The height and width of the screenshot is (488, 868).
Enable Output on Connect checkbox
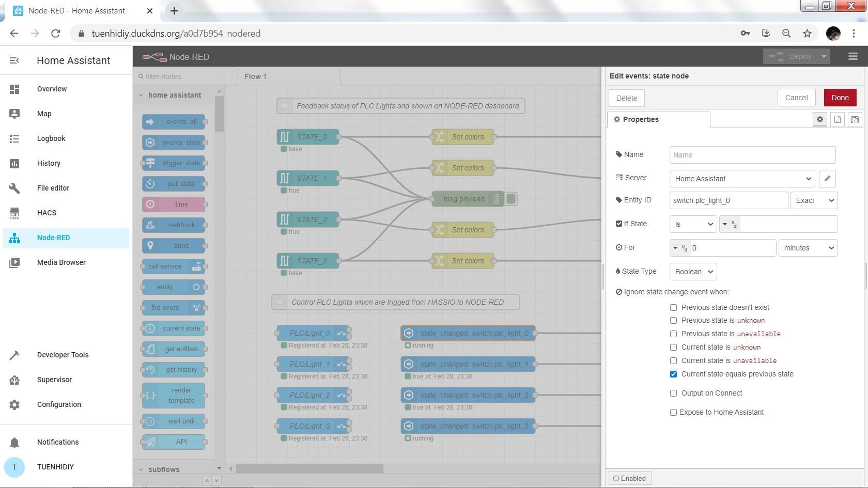tap(673, 393)
